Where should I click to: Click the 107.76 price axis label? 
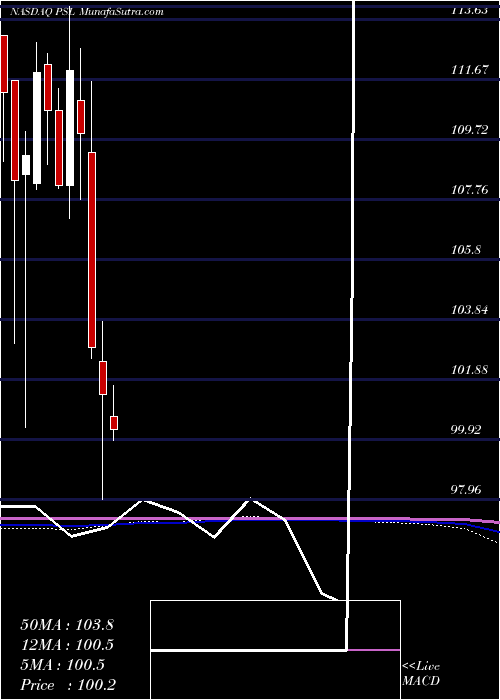(470, 190)
